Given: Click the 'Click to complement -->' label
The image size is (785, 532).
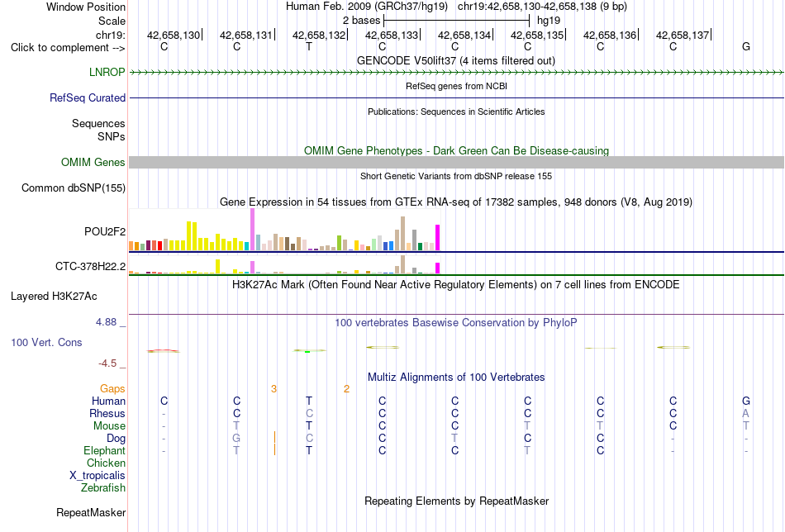Looking at the screenshot, I should click(68, 48).
